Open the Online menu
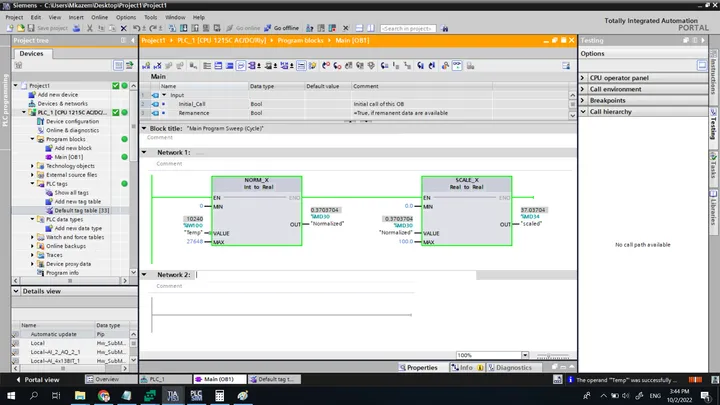This screenshot has width=720, height=405. (99, 17)
